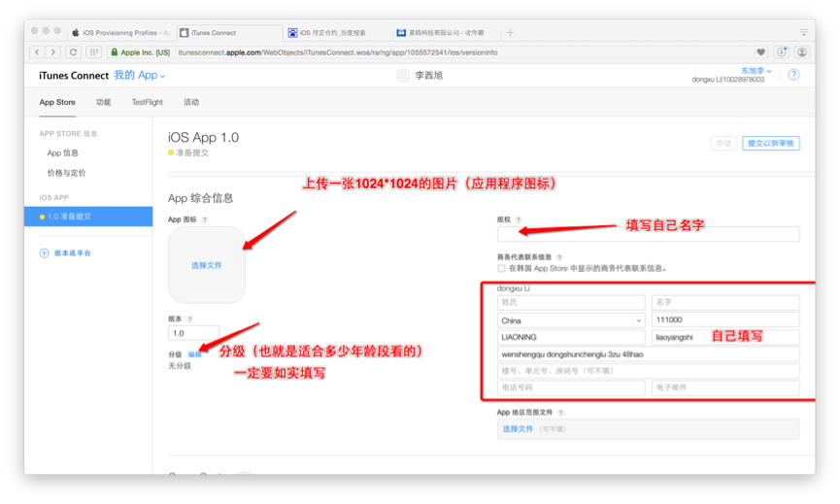Click the plus circle icon for 版本或平台
Image resolution: width=840 pixels, height=504 pixels.
[44, 253]
